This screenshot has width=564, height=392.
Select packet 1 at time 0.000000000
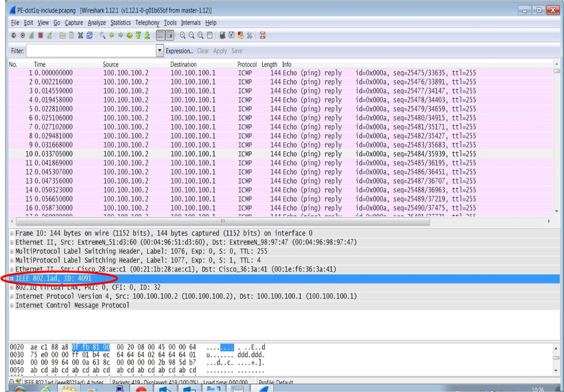tap(281, 73)
